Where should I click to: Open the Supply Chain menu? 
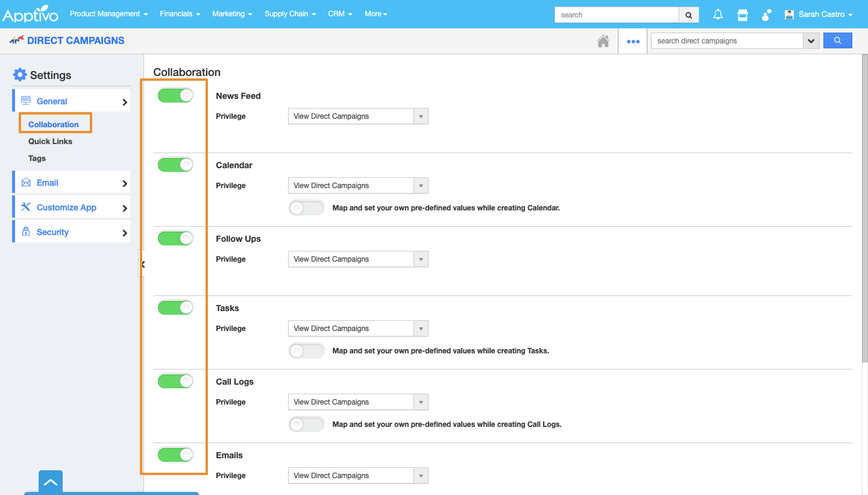coord(290,14)
